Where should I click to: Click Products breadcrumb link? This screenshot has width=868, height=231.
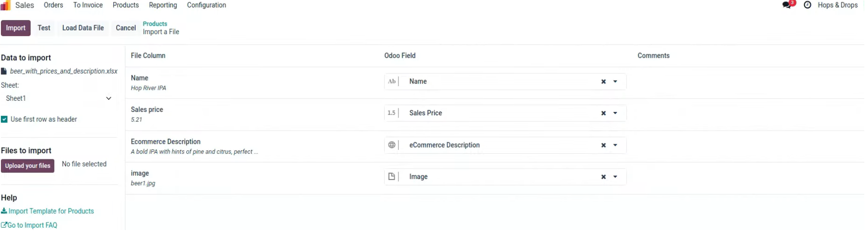point(155,24)
